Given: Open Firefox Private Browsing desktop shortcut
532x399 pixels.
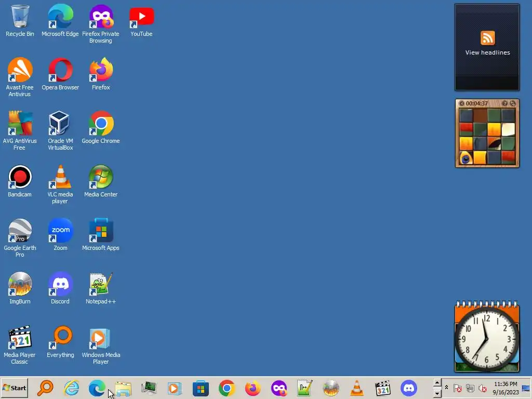Looking at the screenshot, I should coord(101,24).
